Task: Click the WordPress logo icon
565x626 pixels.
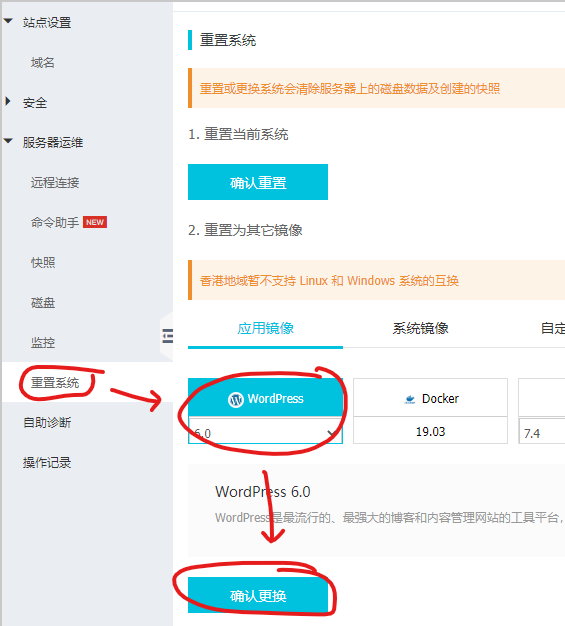Action: [236, 399]
